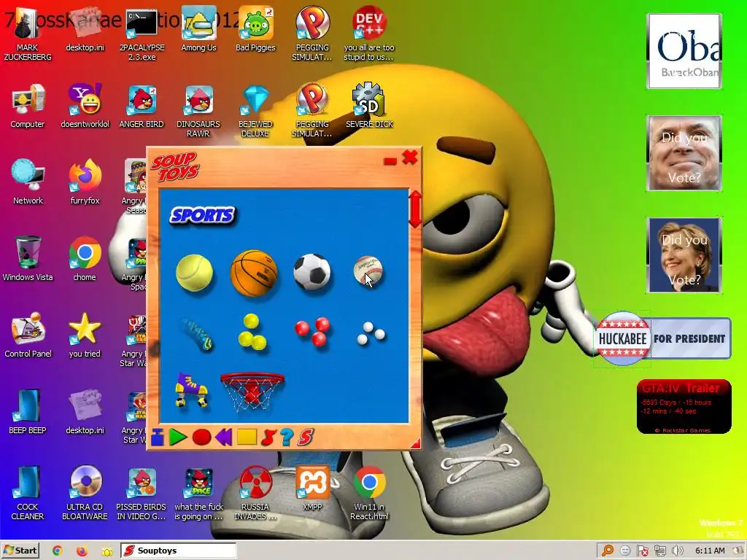
Task: Click the blue weight icon in Soup Toys toolbar
Action: coord(158,437)
